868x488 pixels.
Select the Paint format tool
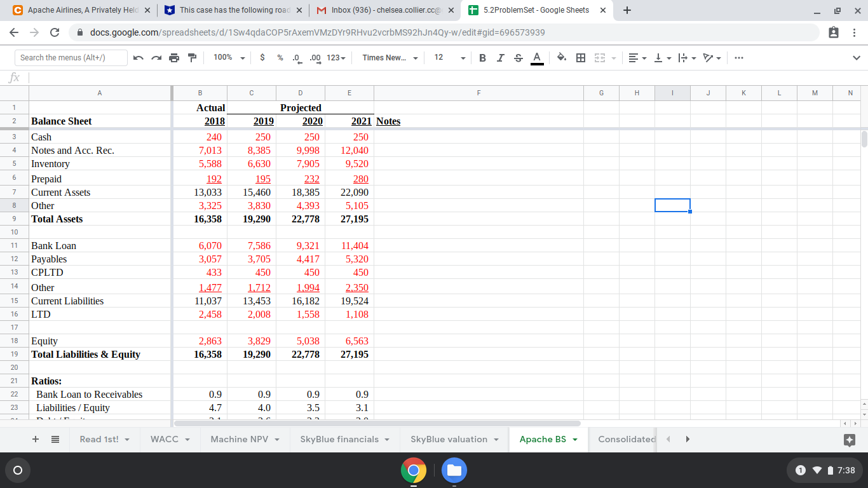(x=192, y=57)
